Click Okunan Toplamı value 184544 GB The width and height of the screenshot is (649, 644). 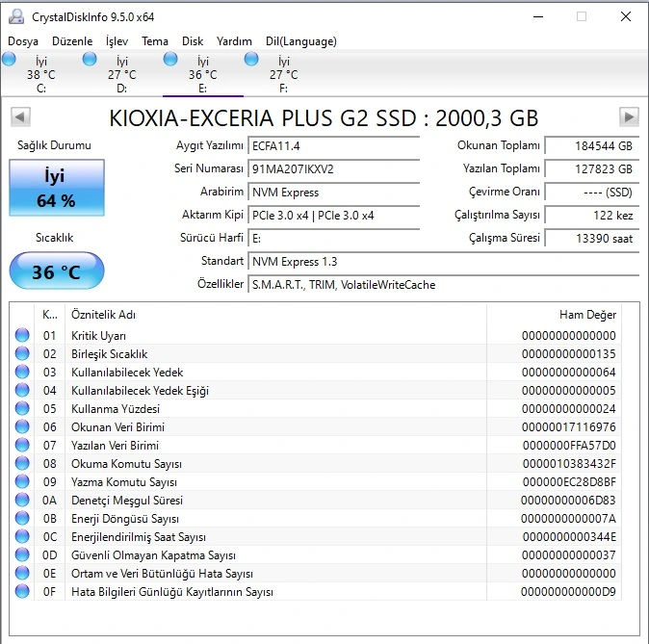pyautogui.click(x=592, y=146)
